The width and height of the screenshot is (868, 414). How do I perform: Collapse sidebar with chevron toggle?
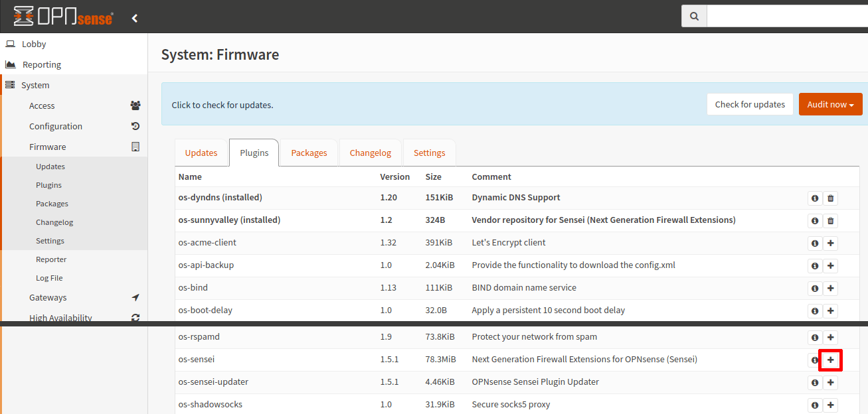135,18
